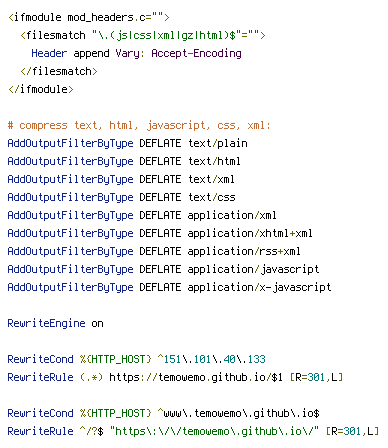The image size is (388, 448).
Task: Click application/xhtml+xml MIME type
Action: coord(250,233)
